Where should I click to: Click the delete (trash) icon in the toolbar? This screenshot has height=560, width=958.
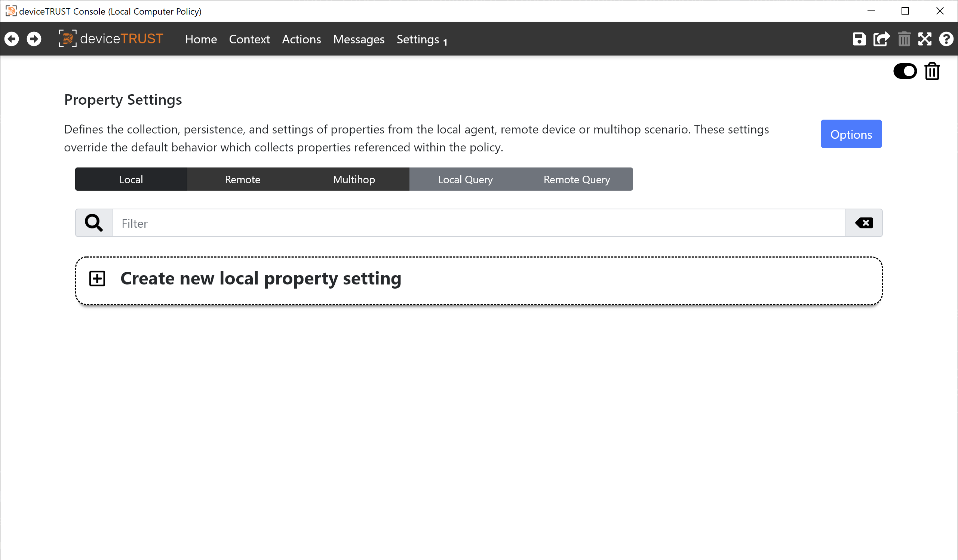(904, 39)
